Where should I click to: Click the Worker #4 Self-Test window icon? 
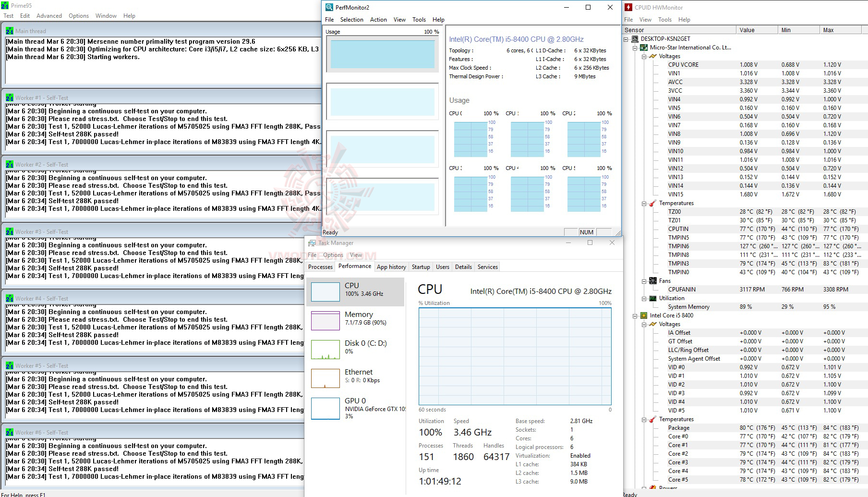(10, 298)
